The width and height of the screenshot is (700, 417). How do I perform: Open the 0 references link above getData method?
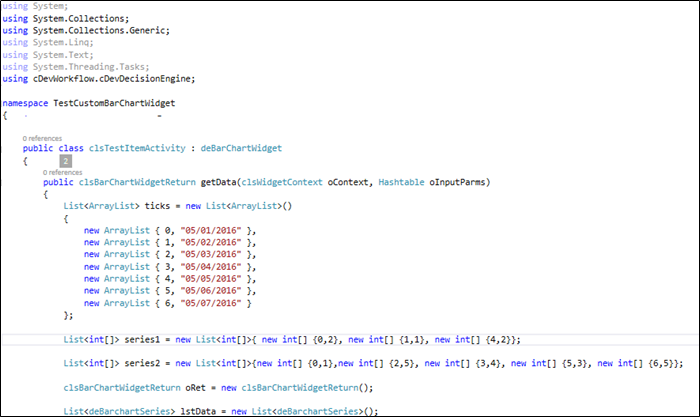pyautogui.click(x=62, y=172)
